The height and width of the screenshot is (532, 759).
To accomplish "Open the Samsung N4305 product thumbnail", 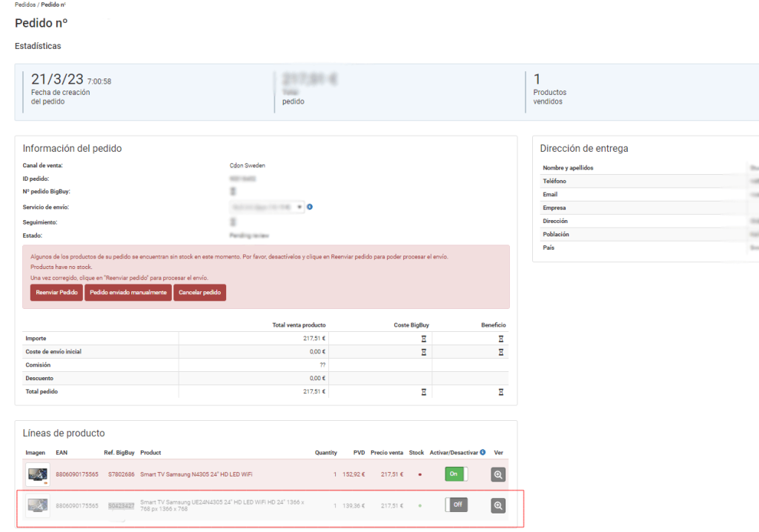I will pos(38,474).
